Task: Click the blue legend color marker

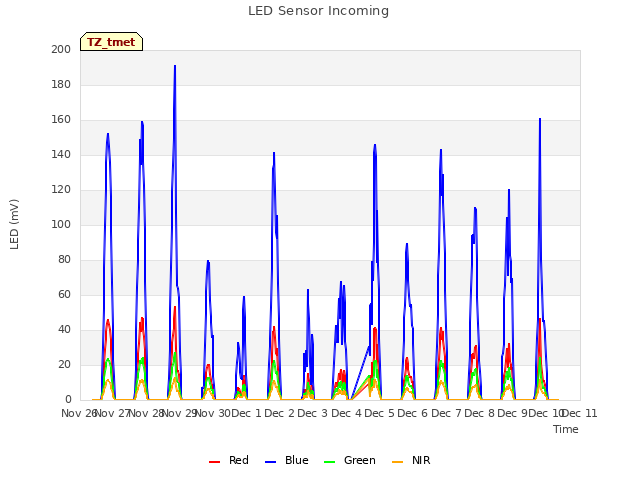Action: tap(271, 462)
